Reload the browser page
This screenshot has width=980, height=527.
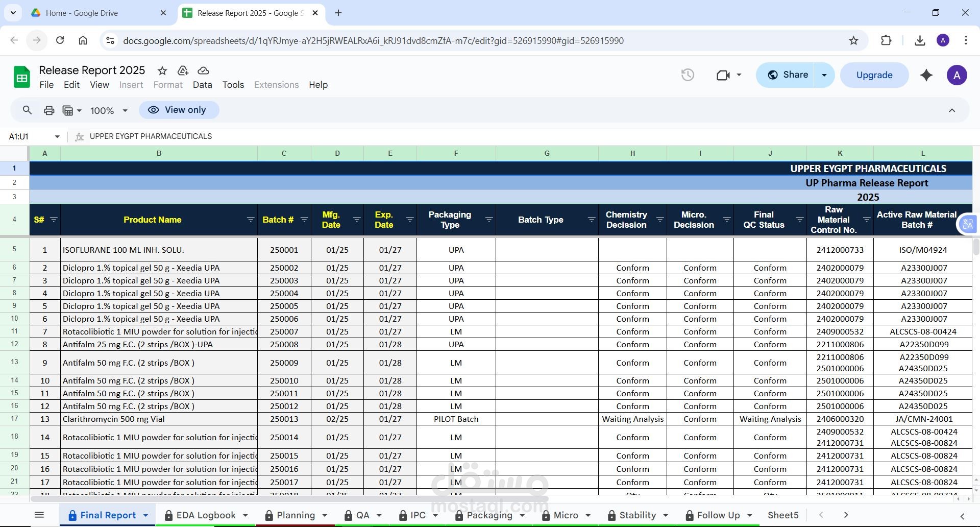[x=60, y=40]
